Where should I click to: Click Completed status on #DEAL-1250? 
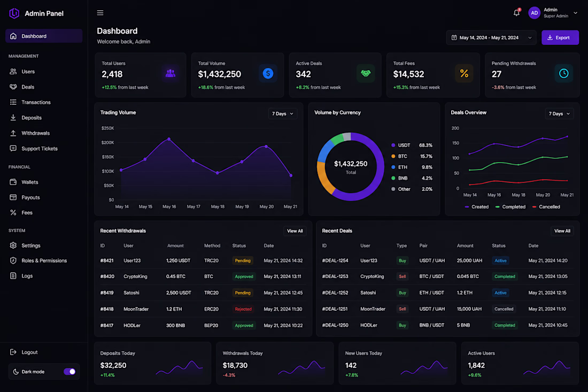click(x=505, y=325)
